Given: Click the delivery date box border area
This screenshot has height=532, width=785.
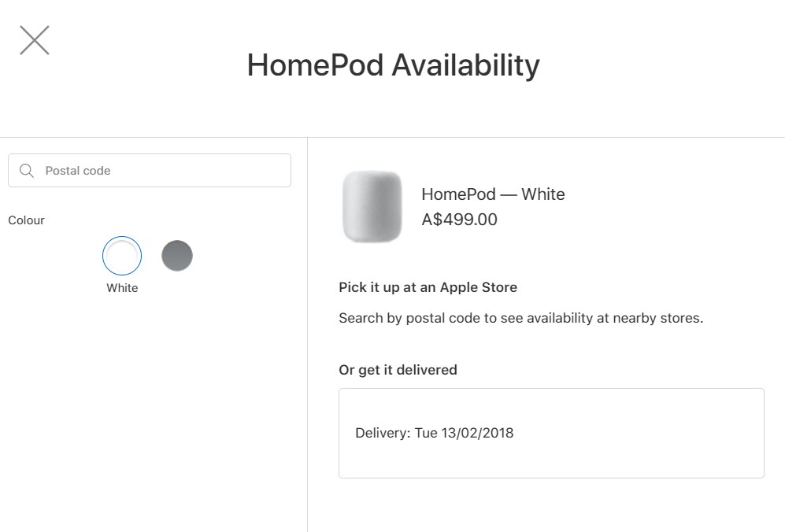Looking at the screenshot, I should click(551, 388).
